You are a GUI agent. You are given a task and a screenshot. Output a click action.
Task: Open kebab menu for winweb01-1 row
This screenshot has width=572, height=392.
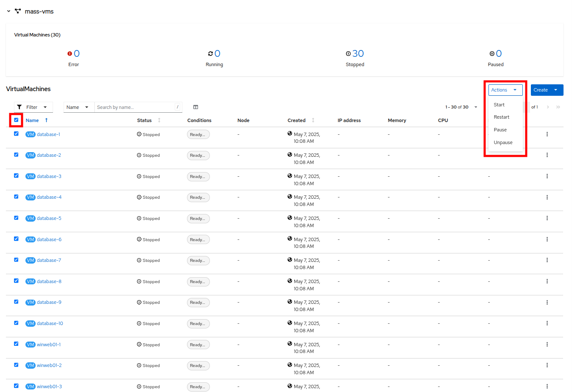click(x=547, y=345)
